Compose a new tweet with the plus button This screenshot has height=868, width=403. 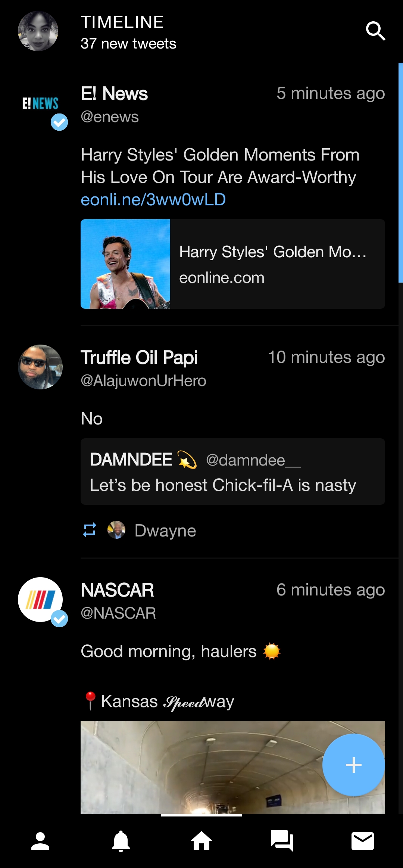click(x=353, y=765)
